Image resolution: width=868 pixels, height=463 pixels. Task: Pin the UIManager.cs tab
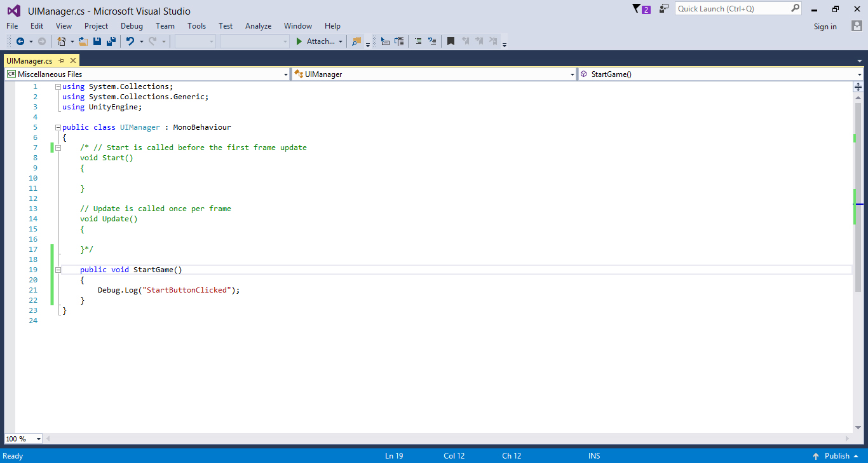point(62,60)
